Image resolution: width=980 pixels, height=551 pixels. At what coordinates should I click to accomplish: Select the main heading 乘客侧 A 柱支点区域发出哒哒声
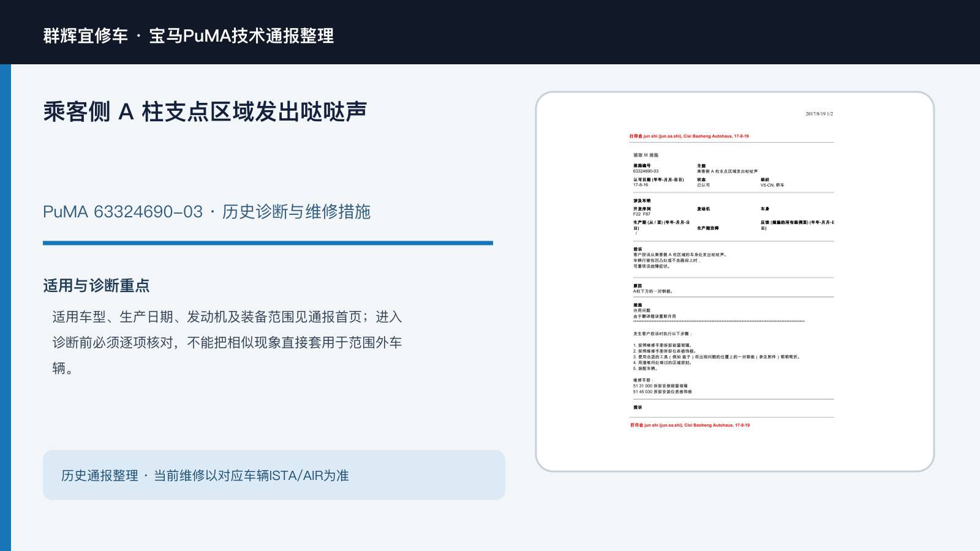pyautogui.click(x=205, y=112)
